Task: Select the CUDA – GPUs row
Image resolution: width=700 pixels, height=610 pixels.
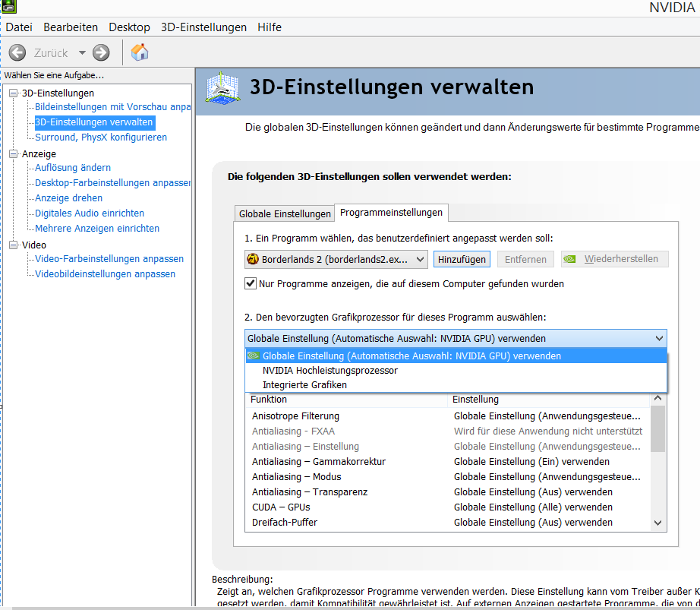Action: tap(448, 507)
